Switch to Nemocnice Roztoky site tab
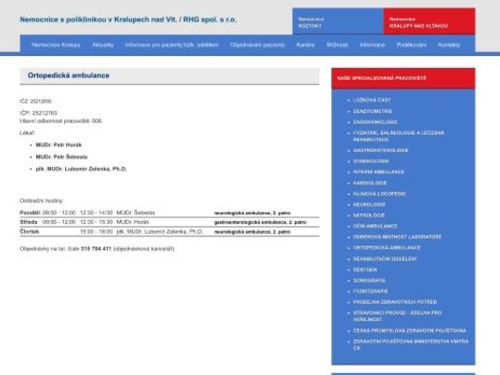This screenshot has width=500, height=375. coord(338,21)
